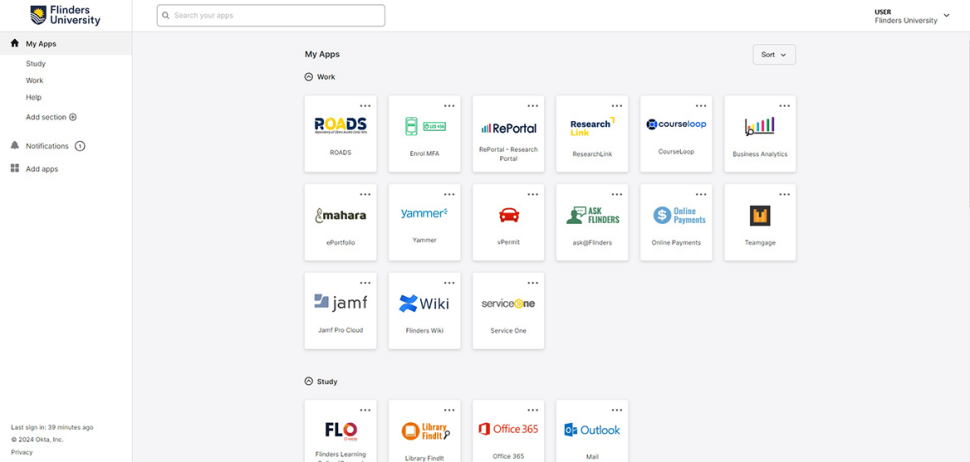Open the Business Analytics chart icon
This screenshot has width=970, height=462.
pos(760,126)
